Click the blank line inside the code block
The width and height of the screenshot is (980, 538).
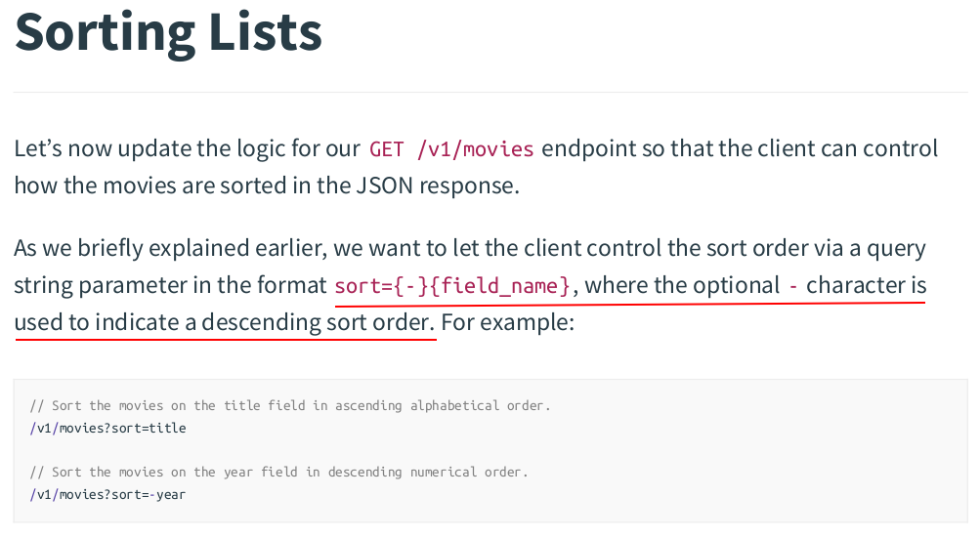tap(490, 450)
